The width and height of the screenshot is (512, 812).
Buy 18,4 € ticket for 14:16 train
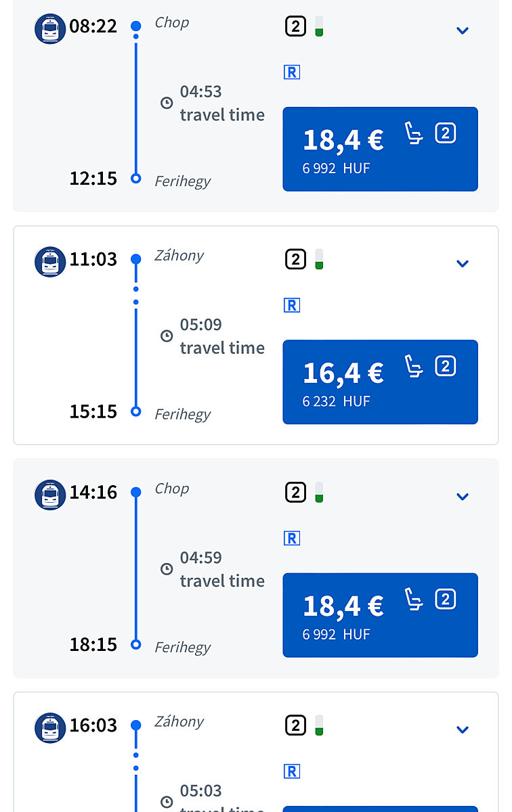(x=380, y=615)
